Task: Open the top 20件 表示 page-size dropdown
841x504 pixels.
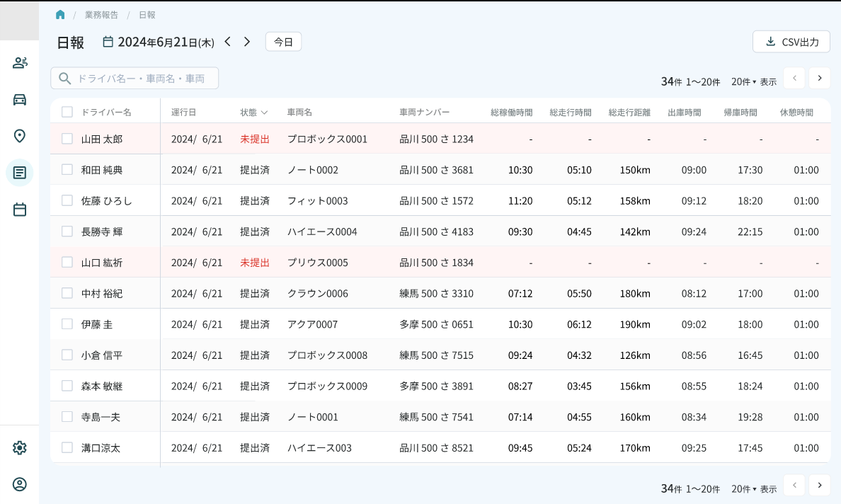Action: point(744,81)
